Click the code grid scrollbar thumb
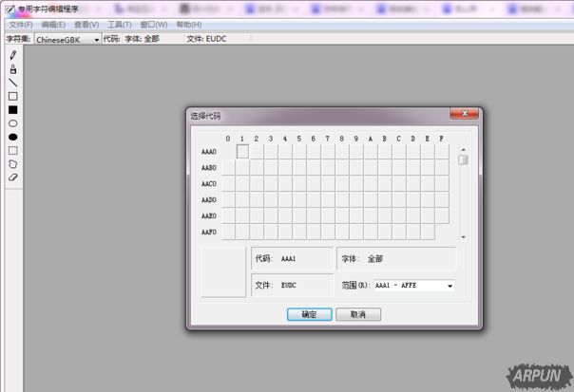The image size is (574, 392). coord(463,159)
